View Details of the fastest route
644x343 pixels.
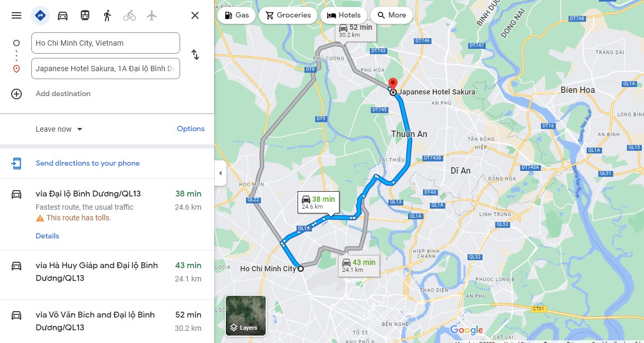47,236
